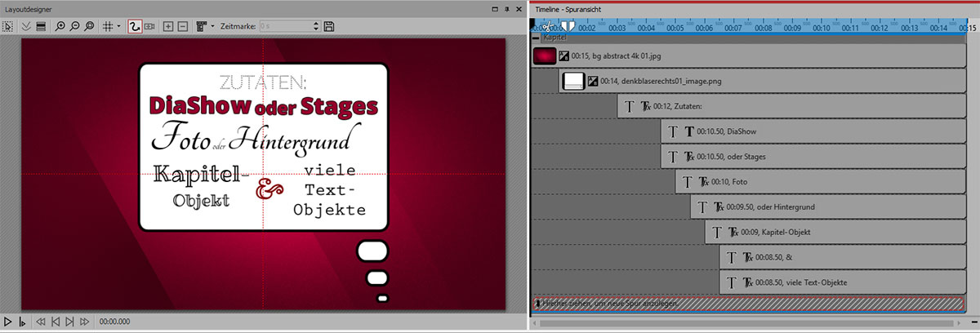Image resolution: width=980 pixels, height=333 pixels.
Task: Click the T icon on DiaShow track
Action: tap(673, 131)
